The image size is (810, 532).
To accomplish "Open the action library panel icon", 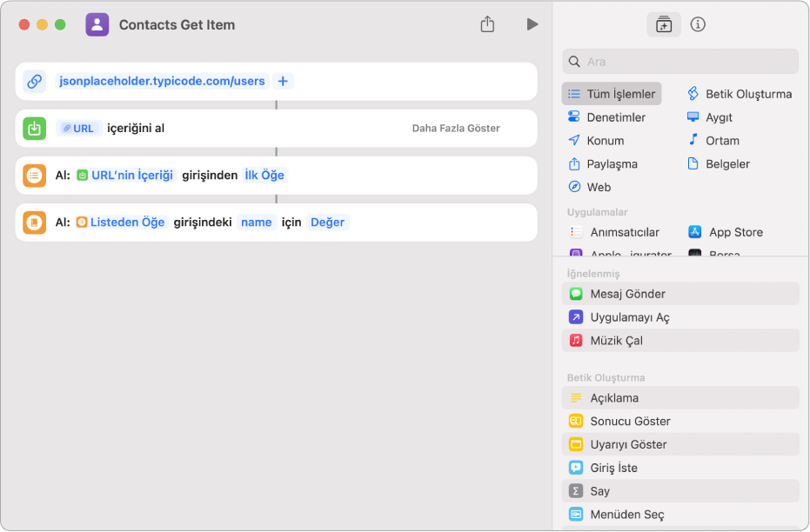I will tap(664, 24).
